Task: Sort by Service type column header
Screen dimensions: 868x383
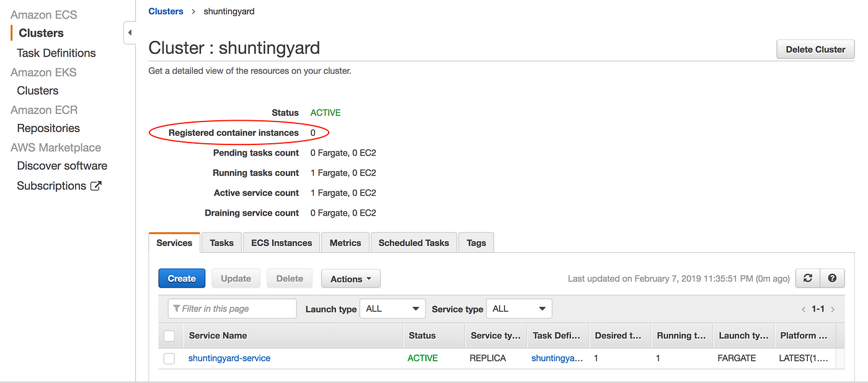Action: (496, 336)
